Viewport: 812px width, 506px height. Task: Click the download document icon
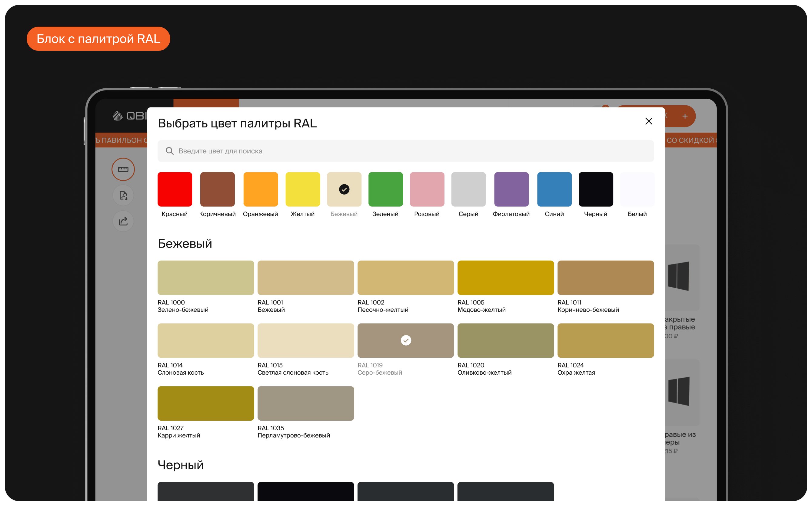tap(123, 195)
